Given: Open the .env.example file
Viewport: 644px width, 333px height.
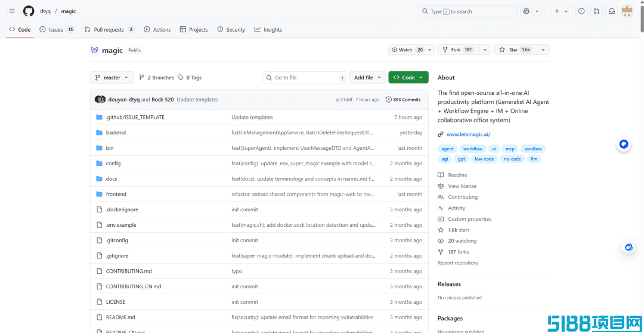Looking at the screenshot, I should coord(121,225).
